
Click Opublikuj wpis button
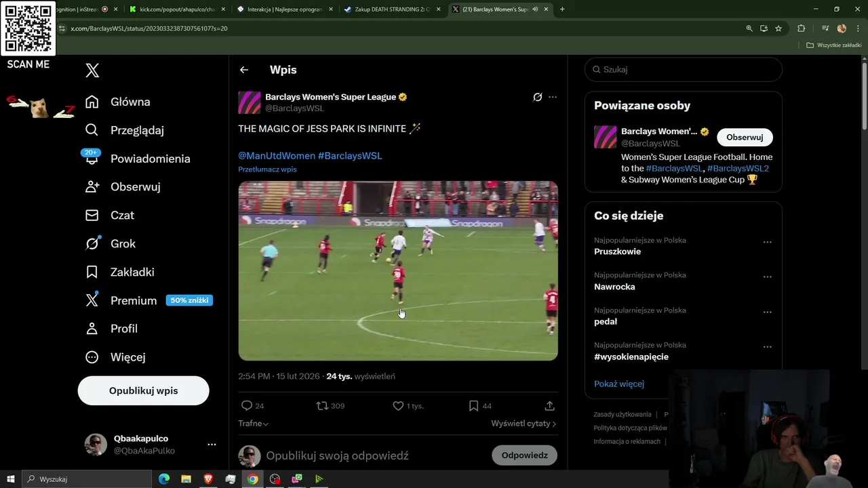(144, 390)
